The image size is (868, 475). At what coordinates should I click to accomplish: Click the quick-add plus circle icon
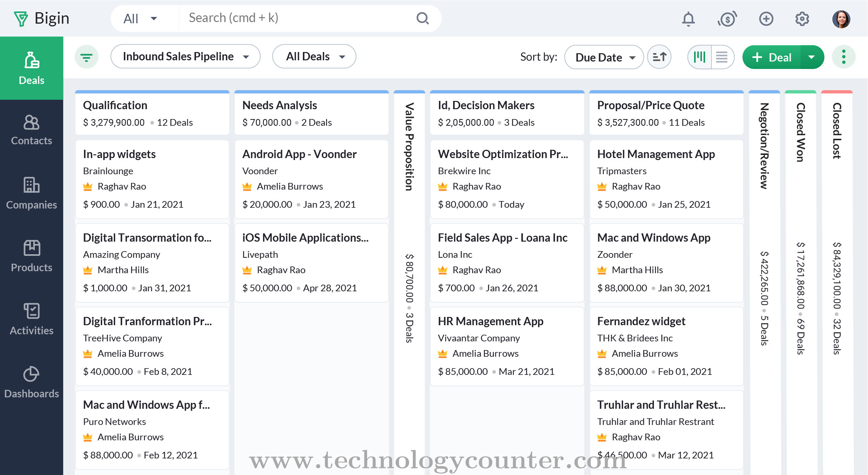tap(766, 19)
